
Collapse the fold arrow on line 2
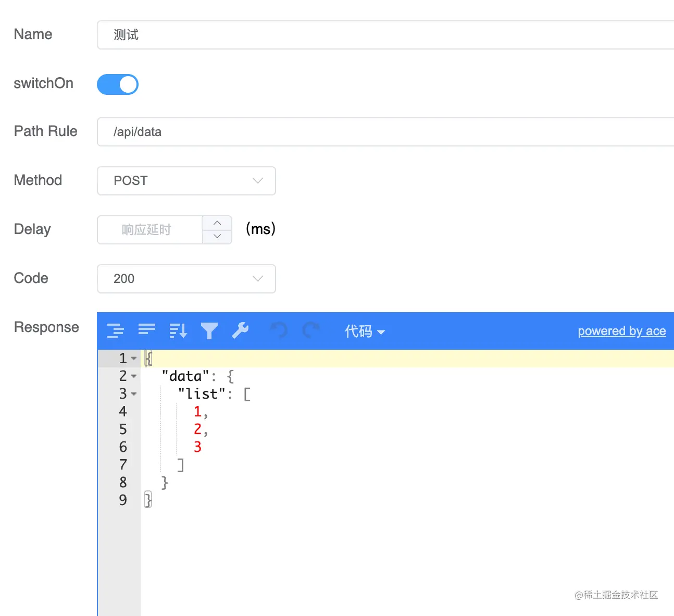(x=134, y=376)
